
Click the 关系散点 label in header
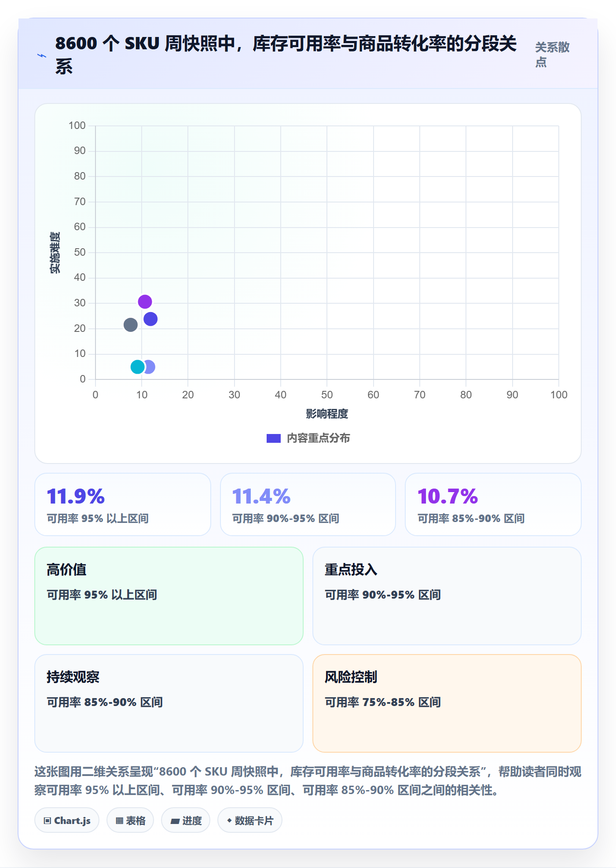click(552, 55)
